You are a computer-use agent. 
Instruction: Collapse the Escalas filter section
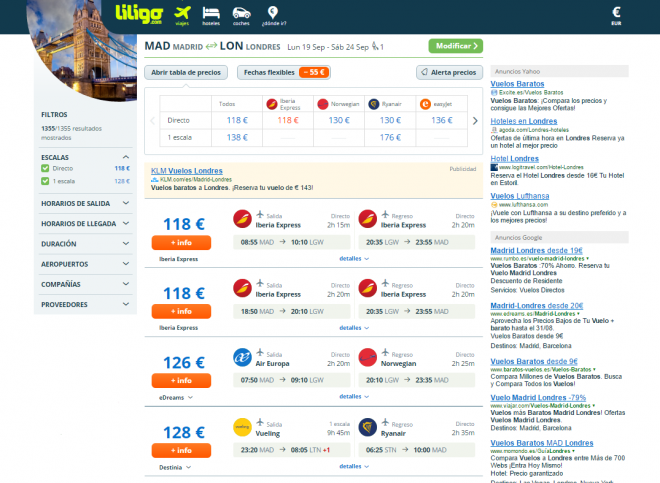tap(125, 157)
